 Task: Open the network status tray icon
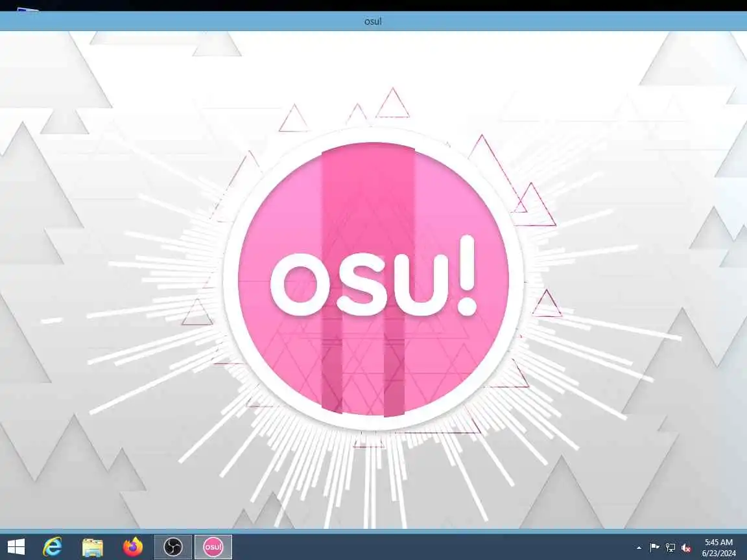[670, 548]
